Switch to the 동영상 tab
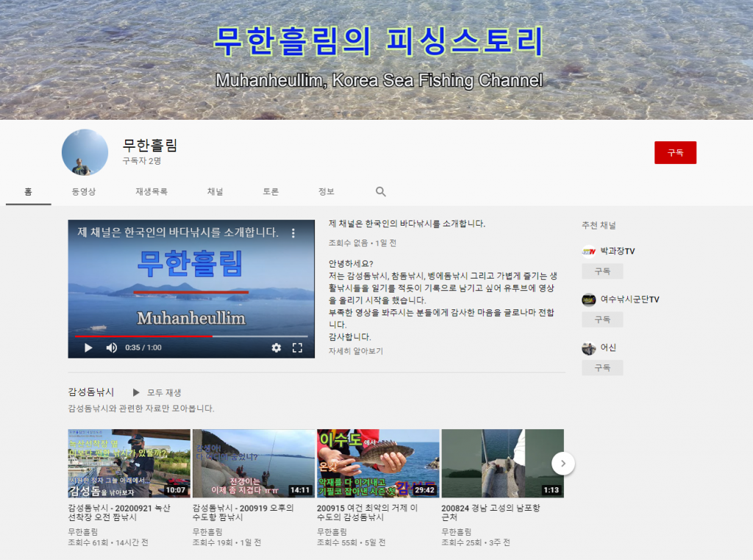This screenshot has width=753, height=560. click(x=84, y=192)
